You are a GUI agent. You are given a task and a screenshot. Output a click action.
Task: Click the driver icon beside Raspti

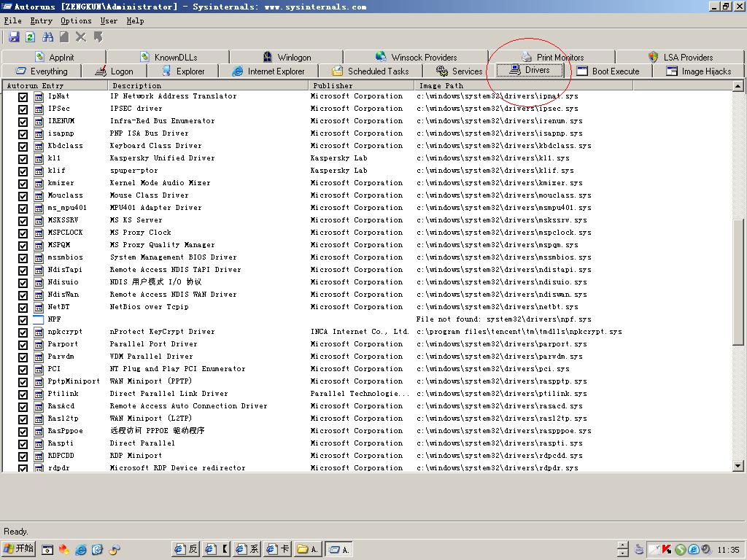coord(39,443)
